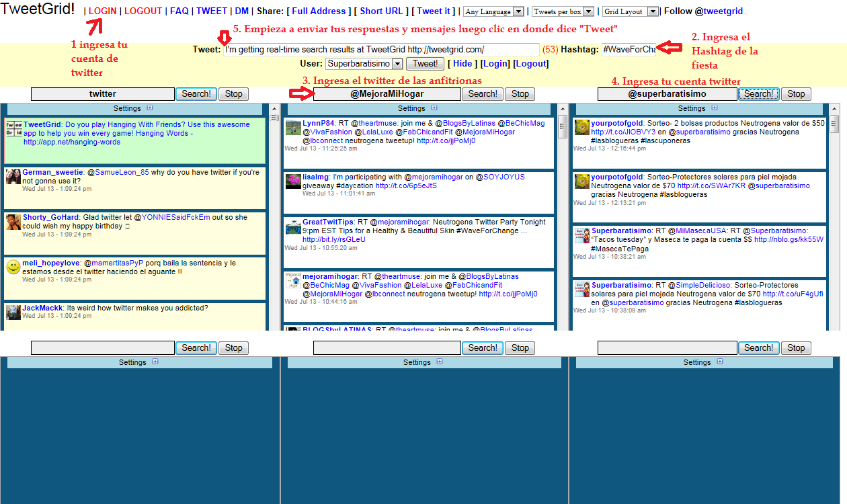The image size is (847, 504).
Task: Click the TWEET link in the top bar
Action: point(212,11)
